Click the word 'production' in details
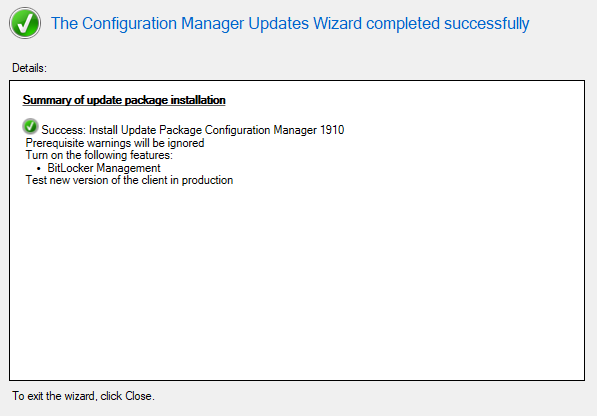The height and width of the screenshot is (416, 597). [207, 180]
